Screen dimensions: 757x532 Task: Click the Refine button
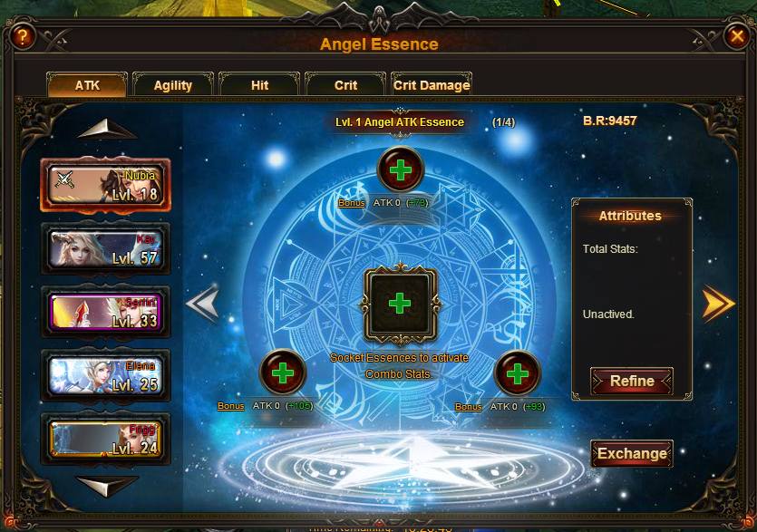click(632, 381)
